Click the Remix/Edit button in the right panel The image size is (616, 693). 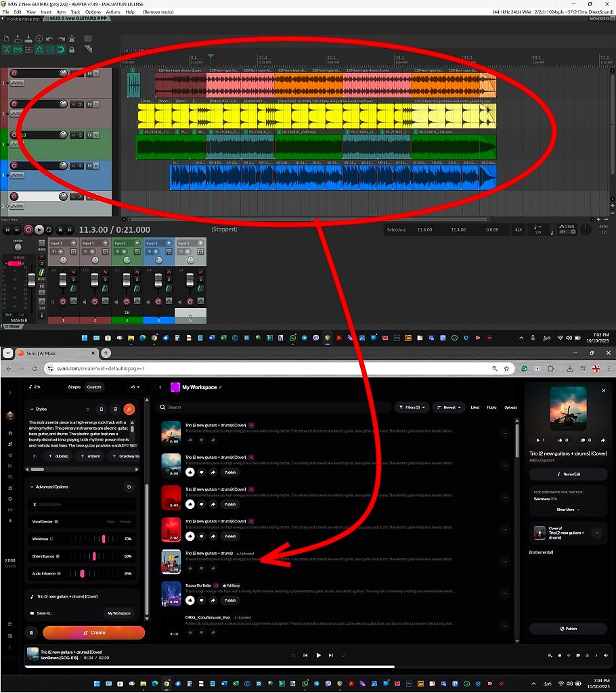568,474
